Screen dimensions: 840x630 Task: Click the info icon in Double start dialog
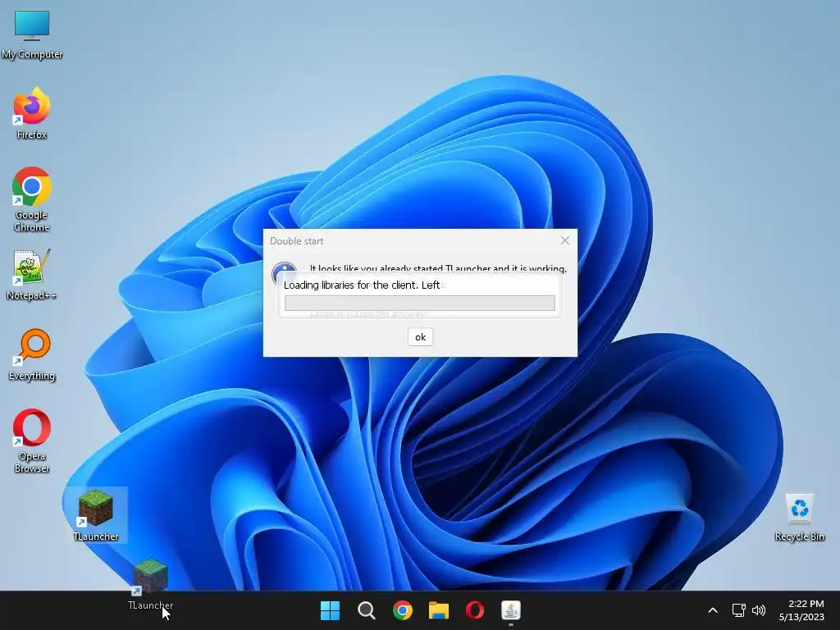[x=285, y=273]
